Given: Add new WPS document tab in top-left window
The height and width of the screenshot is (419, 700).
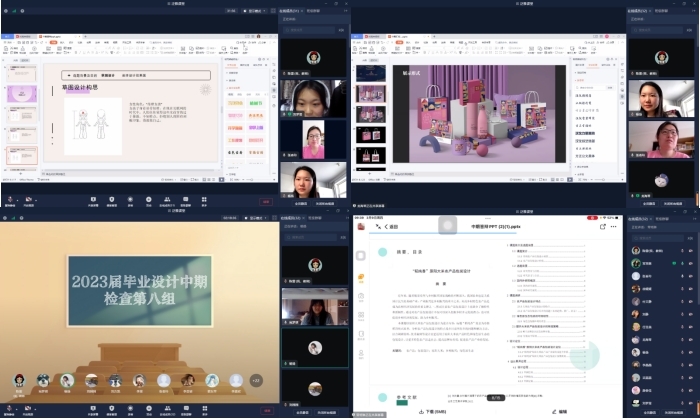Looking at the screenshot, I should tap(85, 37).
